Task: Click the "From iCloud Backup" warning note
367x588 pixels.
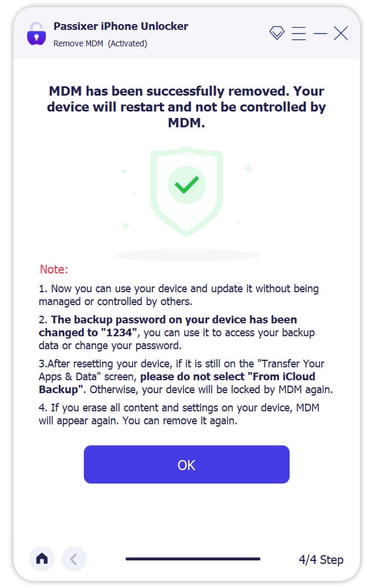Action: click(181, 376)
